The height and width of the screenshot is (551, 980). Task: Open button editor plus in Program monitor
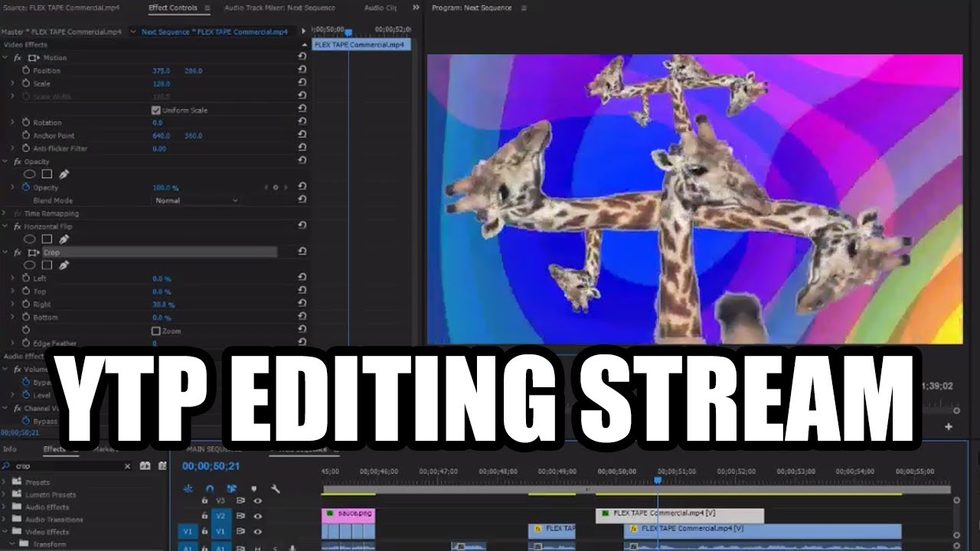pyautogui.click(x=949, y=426)
